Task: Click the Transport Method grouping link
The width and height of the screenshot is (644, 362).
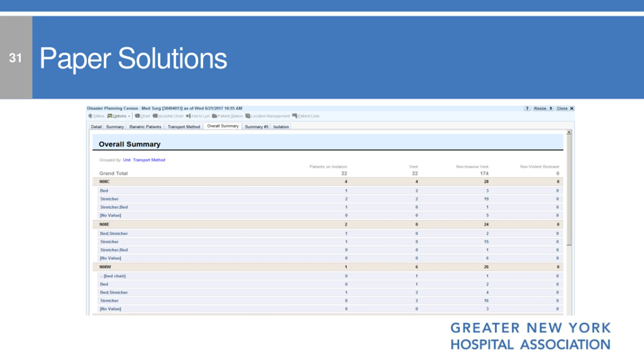Action: coord(149,160)
